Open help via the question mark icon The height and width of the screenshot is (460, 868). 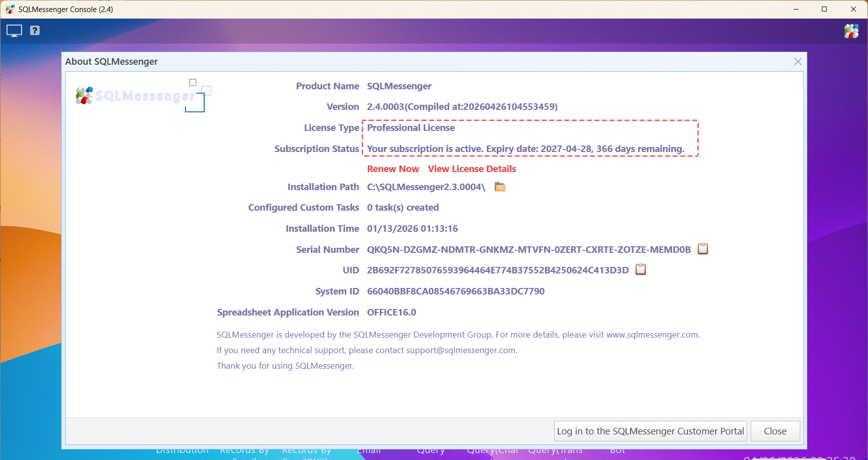click(34, 31)
